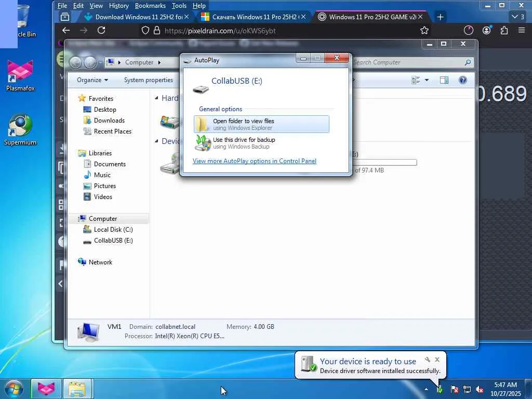This screenshot has width=532, height=399.
Task: Select Network in navigation pane
Action: (100, 262)
